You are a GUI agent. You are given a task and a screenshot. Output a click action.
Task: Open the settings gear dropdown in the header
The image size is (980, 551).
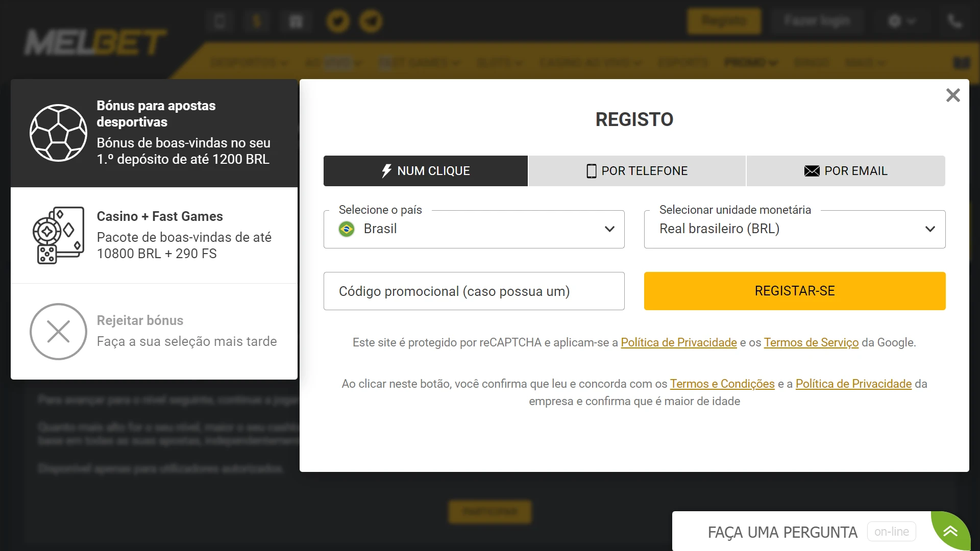(x=902, y=21)
